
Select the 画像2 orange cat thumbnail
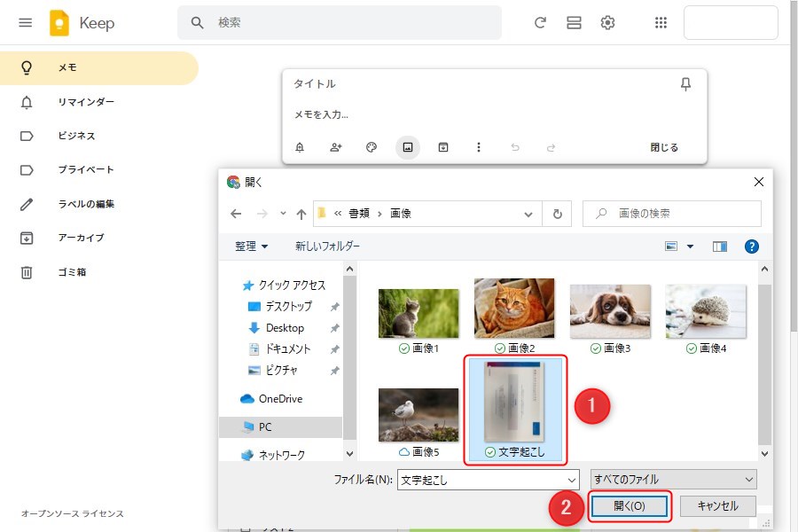(x=514, y=310)
